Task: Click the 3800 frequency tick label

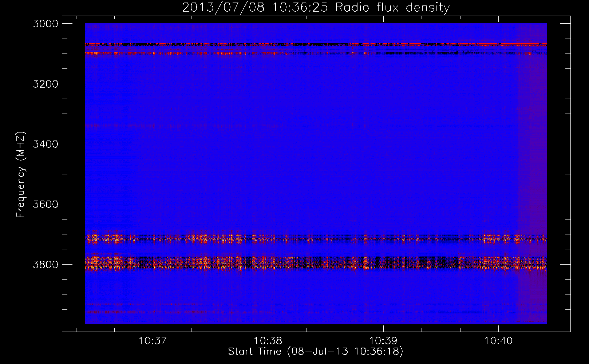Action: pyautogui.click(x=46, y=264)
